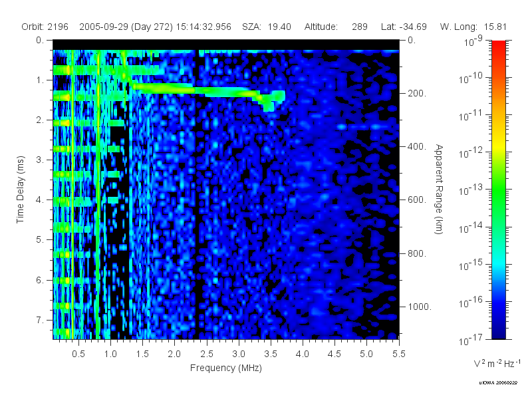Click the yellow band of the colorbar
This screenshot has height=399, width=532.
click(499, 146)
